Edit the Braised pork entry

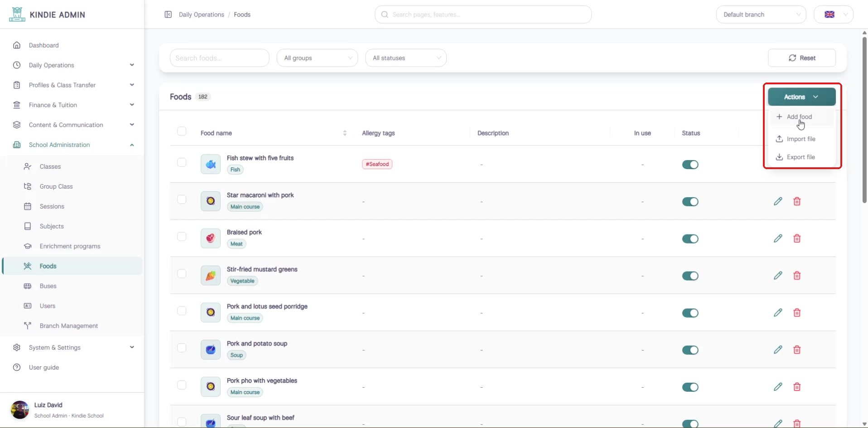[778, 238]
